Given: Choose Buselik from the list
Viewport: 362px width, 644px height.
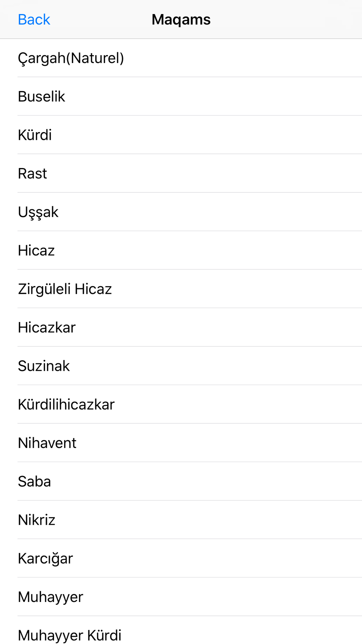Looking at the screenshot, I should click(181, 96).
